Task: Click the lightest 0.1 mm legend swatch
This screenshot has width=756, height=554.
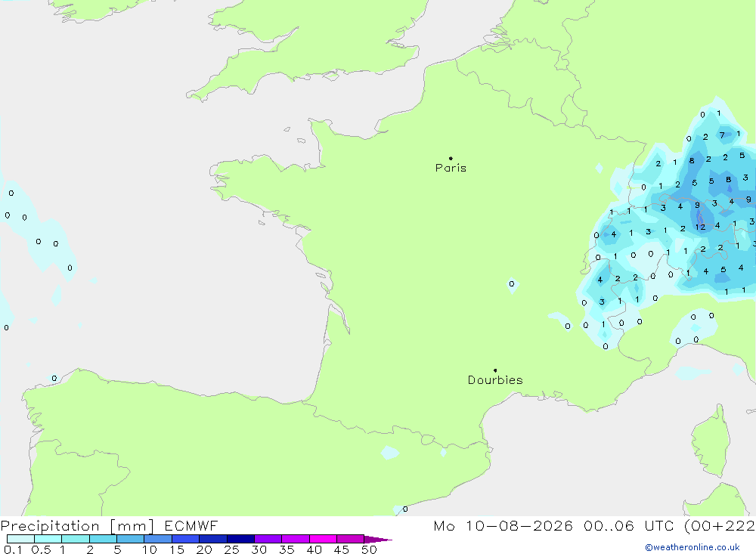Action: click(20, 539)
